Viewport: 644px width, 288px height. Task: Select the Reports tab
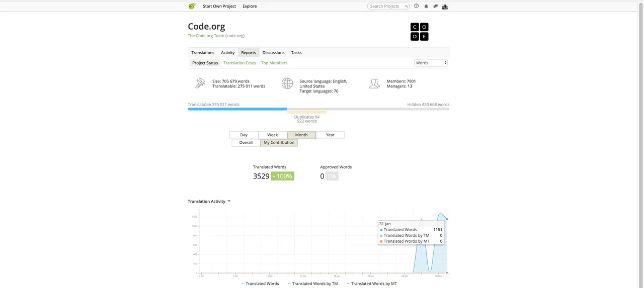[x=249, y=53]
